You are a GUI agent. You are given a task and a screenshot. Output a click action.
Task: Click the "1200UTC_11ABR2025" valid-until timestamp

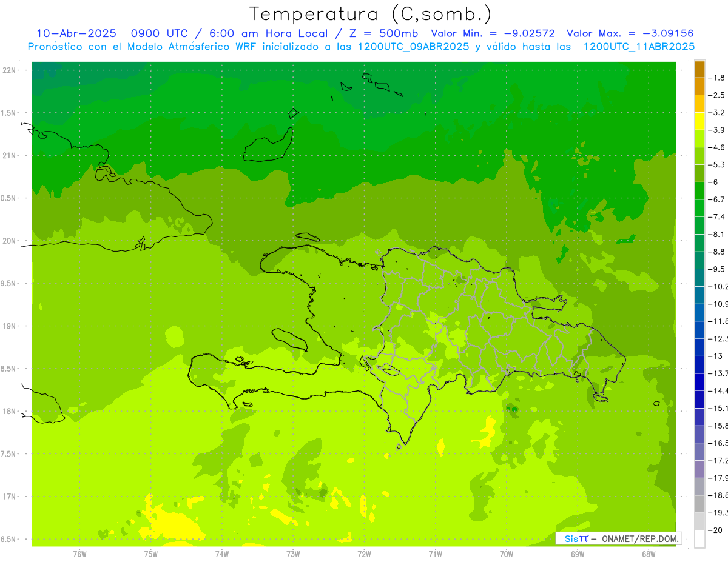(638, 47)
